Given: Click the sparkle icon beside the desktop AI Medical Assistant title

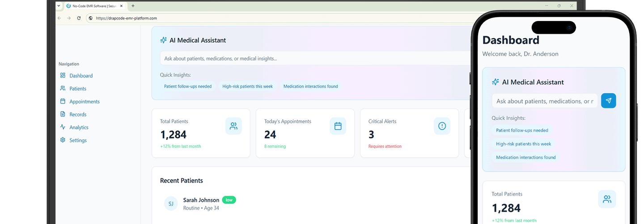Looking at the screenshot, I should click(163, 40).
